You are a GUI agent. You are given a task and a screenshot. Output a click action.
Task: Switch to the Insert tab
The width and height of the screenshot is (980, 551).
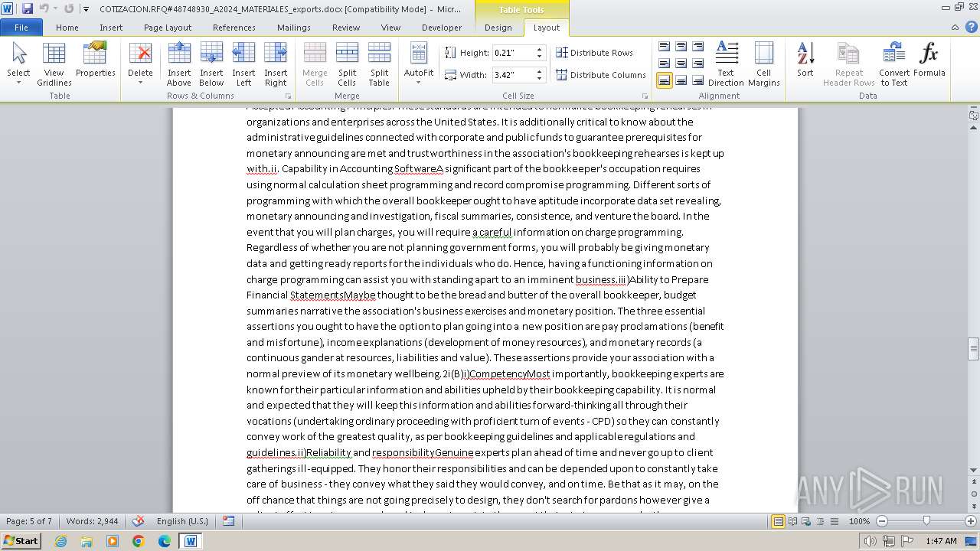pos(111,28)
